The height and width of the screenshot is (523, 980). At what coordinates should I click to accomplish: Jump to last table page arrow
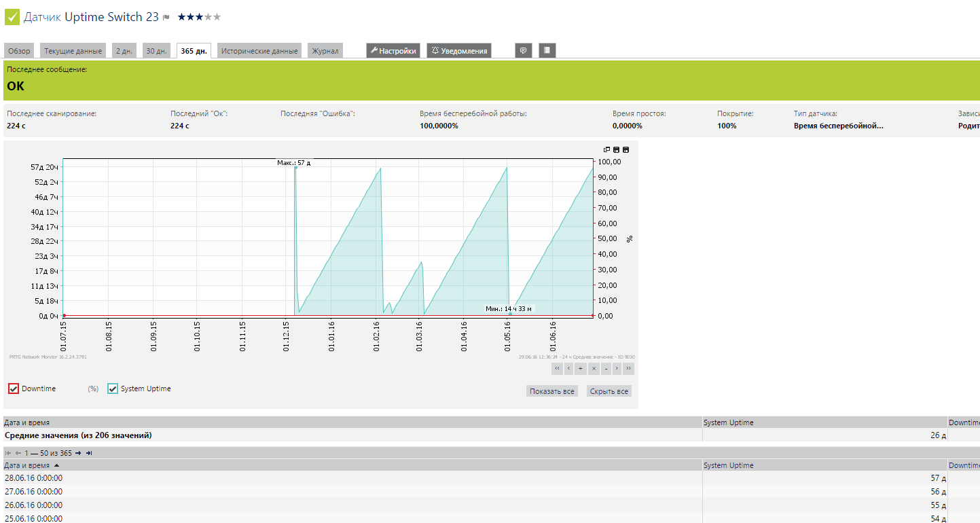tap(89, 453)
